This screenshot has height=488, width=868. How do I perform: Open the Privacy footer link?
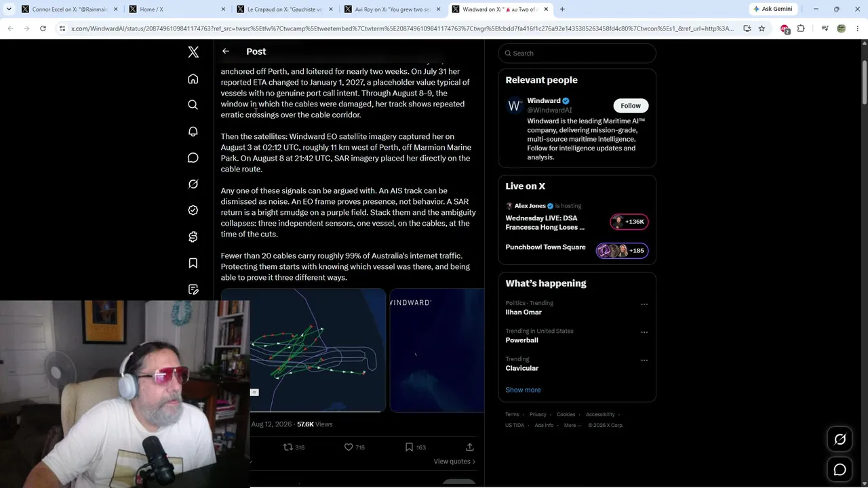click(x=538, y=414)
